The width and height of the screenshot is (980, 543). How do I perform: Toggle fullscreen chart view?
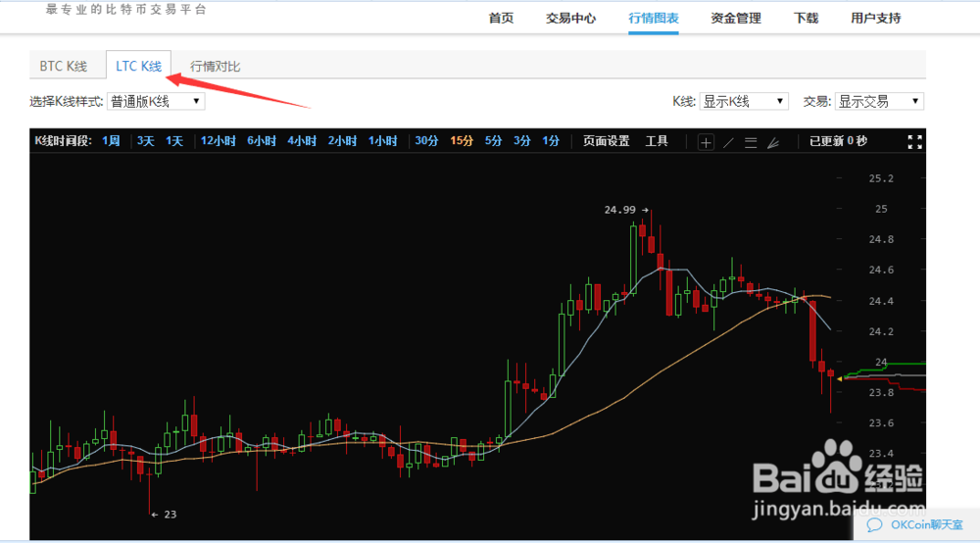(914, 142)
